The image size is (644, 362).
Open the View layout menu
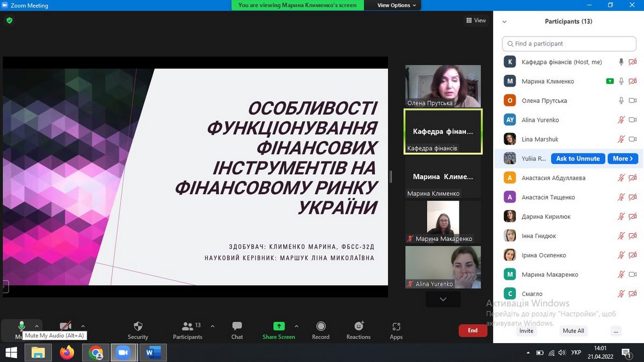pyautogui.click(x=475, y=20)
